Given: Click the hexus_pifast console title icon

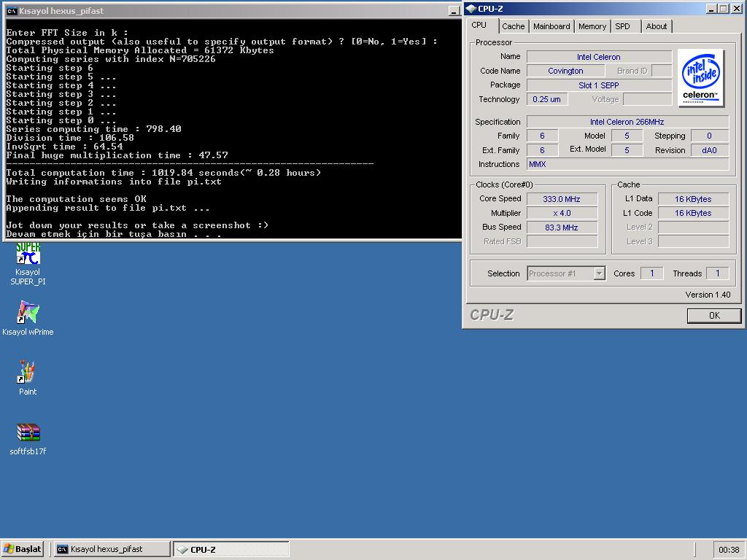Looking at the screenshot, I should pos(12,11).
